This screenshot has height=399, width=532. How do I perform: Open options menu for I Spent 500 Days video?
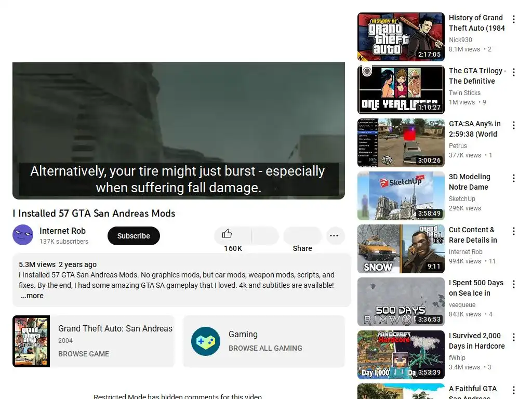pos(514,284)
